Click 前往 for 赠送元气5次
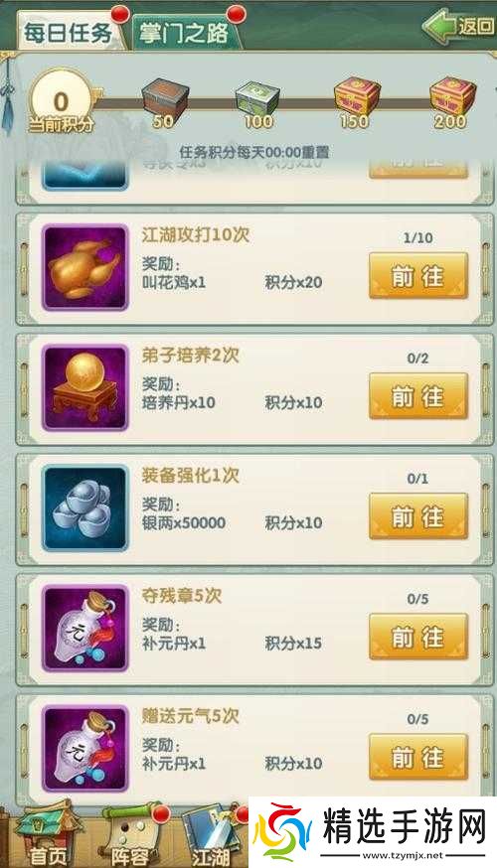 click(418, 758)
